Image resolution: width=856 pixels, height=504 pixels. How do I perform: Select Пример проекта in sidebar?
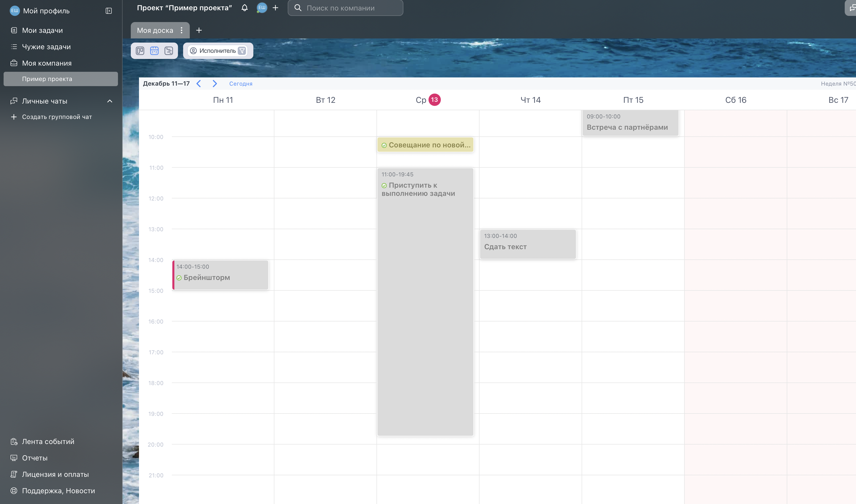(x=61, y=79)
